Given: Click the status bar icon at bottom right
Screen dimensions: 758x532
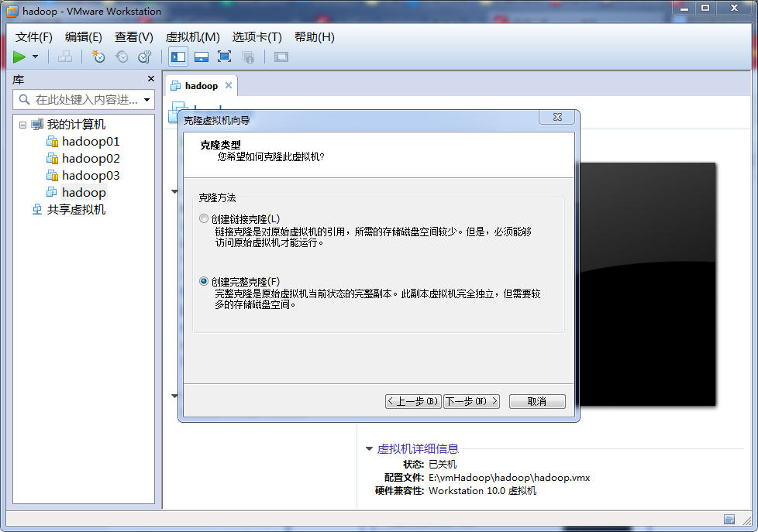Looking at the screenshot, I should click(x=729, y=520).
